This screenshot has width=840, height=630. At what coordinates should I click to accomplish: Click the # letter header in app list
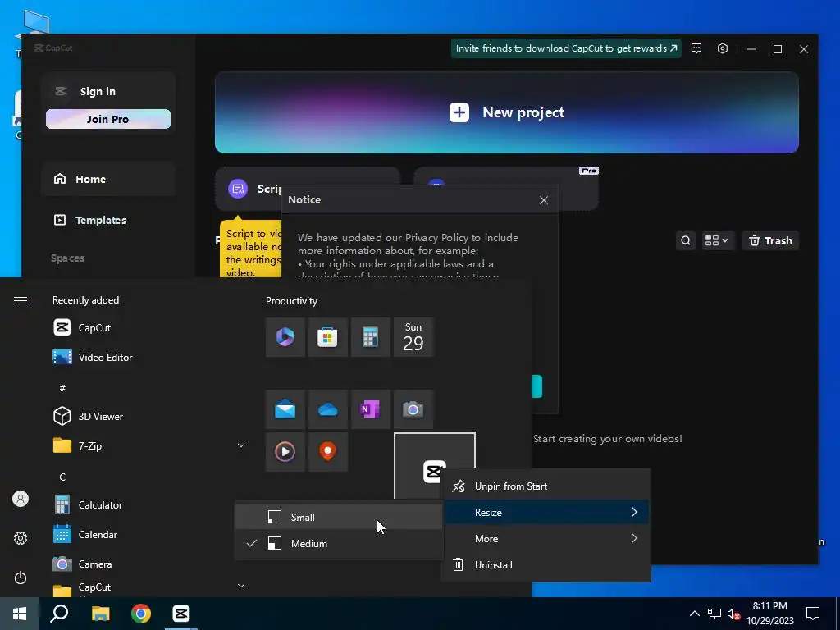tap(62, 387)
